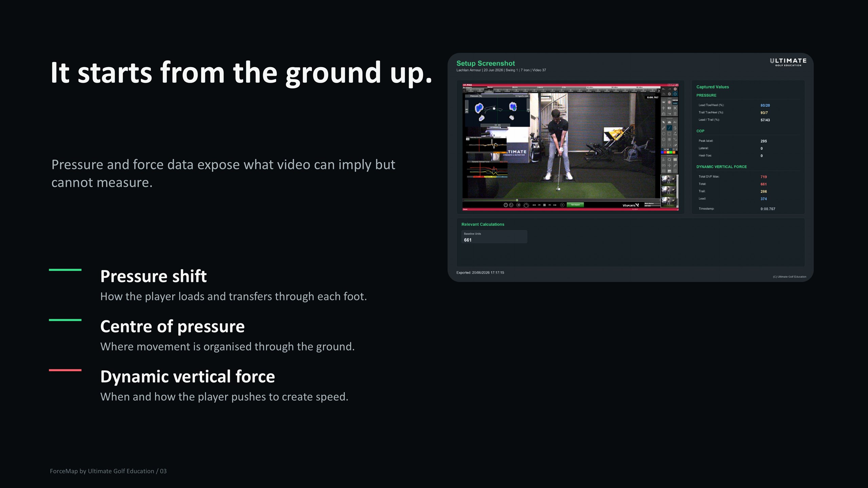The image size is (868, 488).
Task: Click the Dynamic Vertical Force graph
Action: [487, 169]
